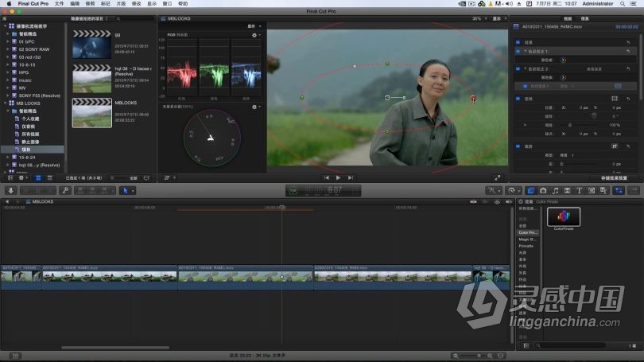Toggle the shape mask row checkbox
Screen dimensions: 644x362
525,86
